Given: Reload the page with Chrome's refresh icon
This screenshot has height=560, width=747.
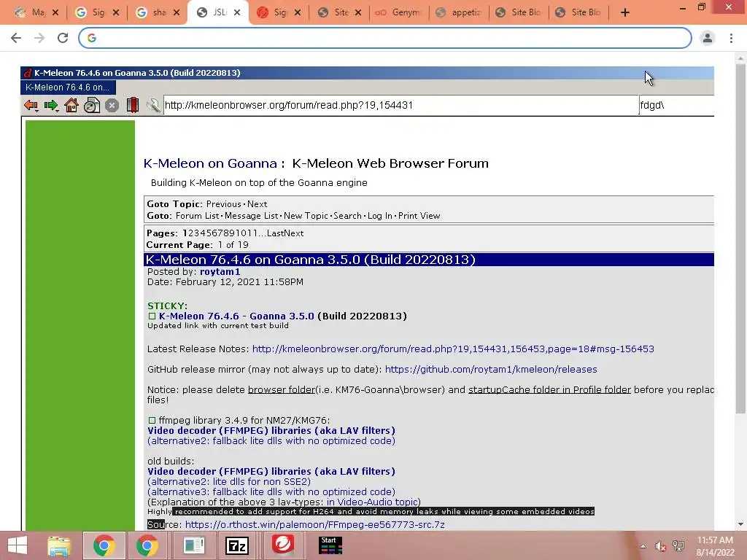Looking at the screenshot, I should click(63, 38).
